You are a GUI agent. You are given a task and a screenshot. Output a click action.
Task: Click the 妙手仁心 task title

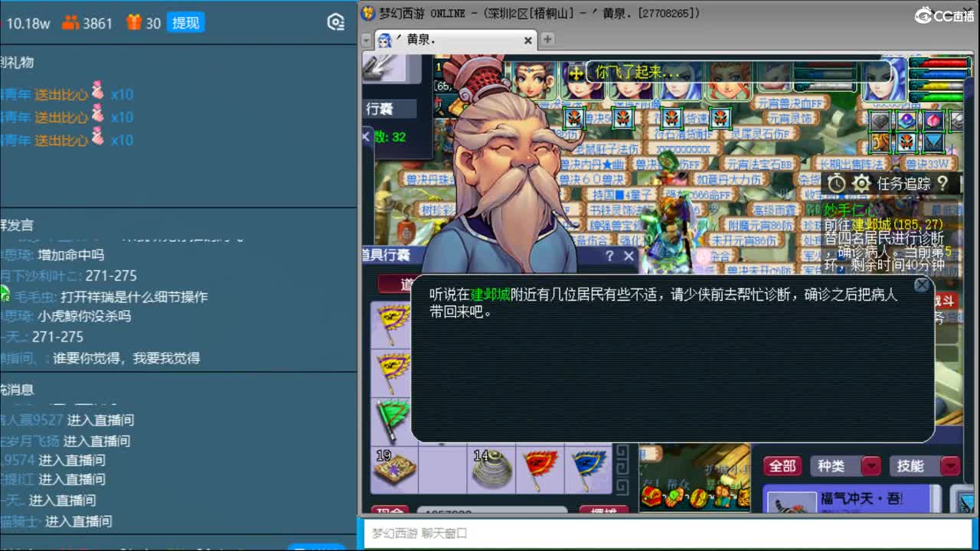click(850, 209)
